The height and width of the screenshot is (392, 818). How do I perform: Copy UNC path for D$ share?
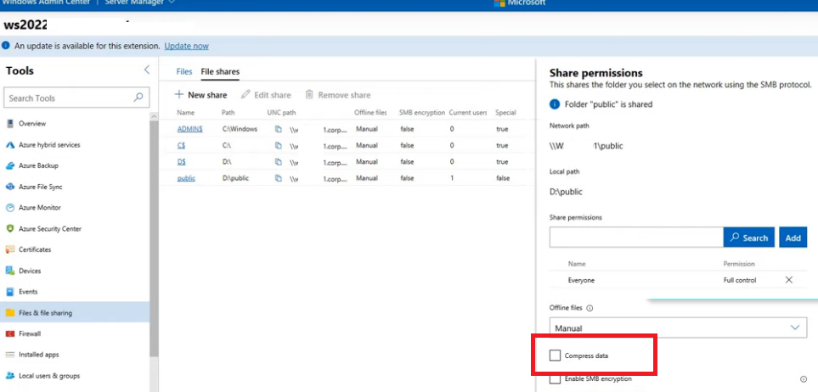tap(279, 162)
